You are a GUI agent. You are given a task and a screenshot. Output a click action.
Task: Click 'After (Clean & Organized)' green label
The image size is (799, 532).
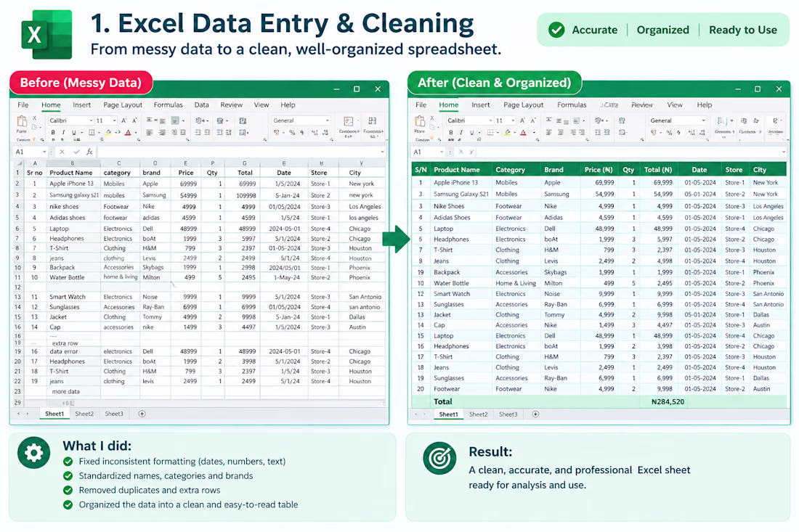click(x=494, y=83)
